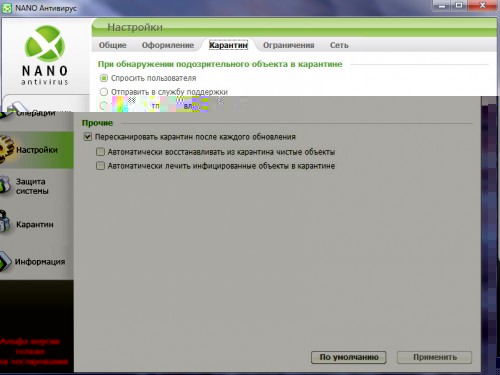Open Защита системы sidebar section

pyautogui.click(x=32, y=186)
